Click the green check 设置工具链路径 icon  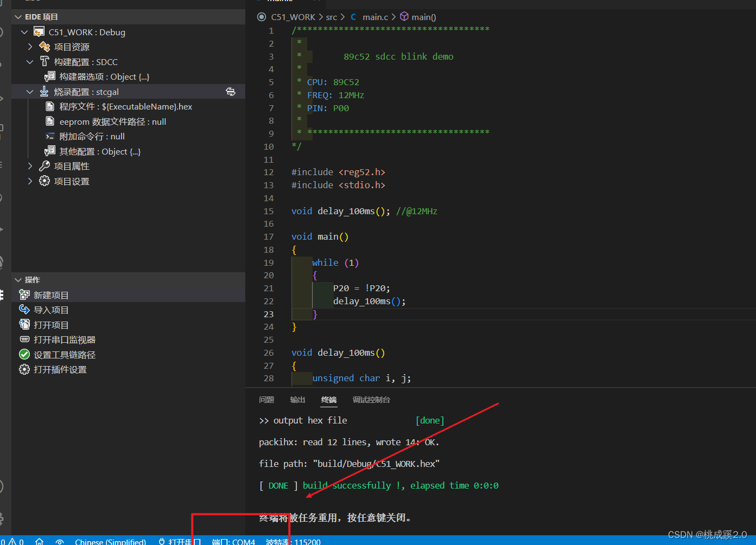coord(24,354)
